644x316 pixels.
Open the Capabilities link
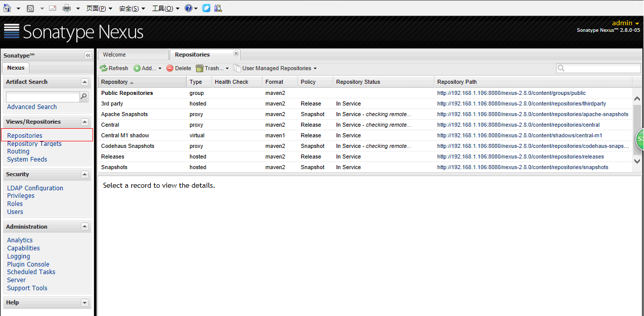click(x=23, y=248)
